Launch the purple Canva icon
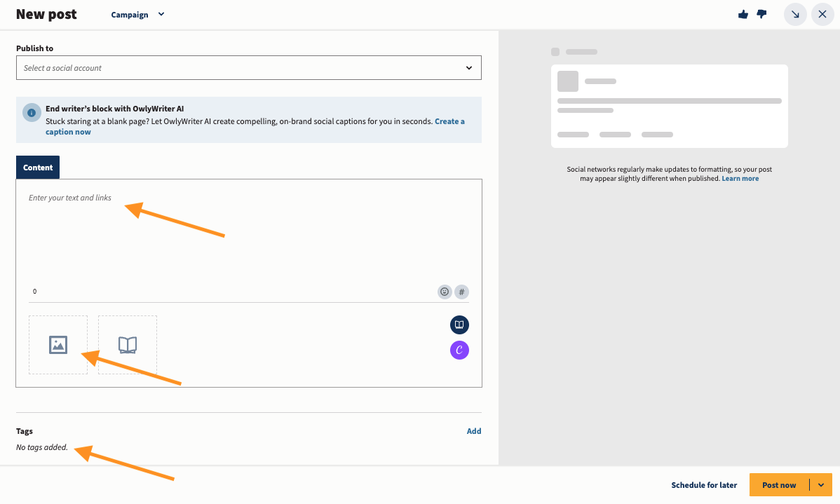 point(459,350)
